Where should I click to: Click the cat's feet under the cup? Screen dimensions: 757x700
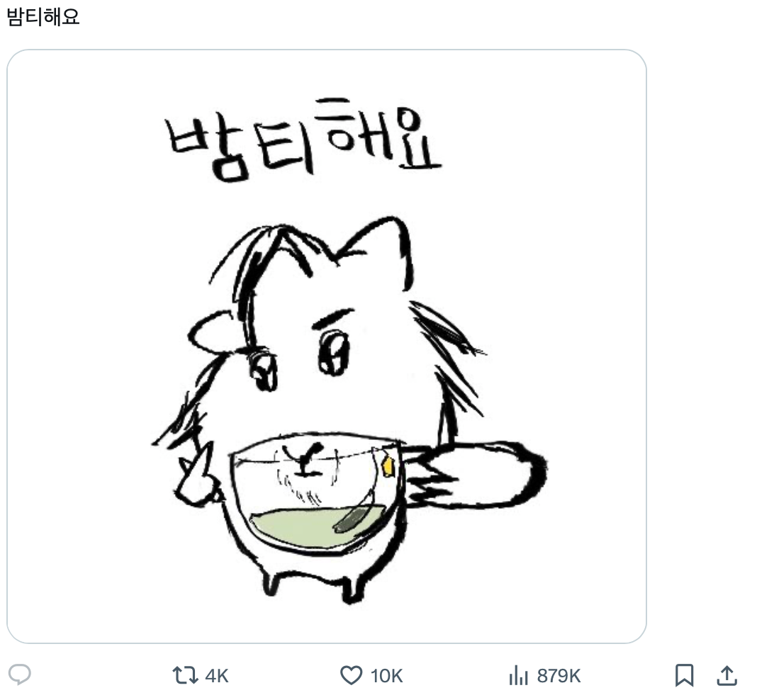pyautogui.click(x=312, y=581)
